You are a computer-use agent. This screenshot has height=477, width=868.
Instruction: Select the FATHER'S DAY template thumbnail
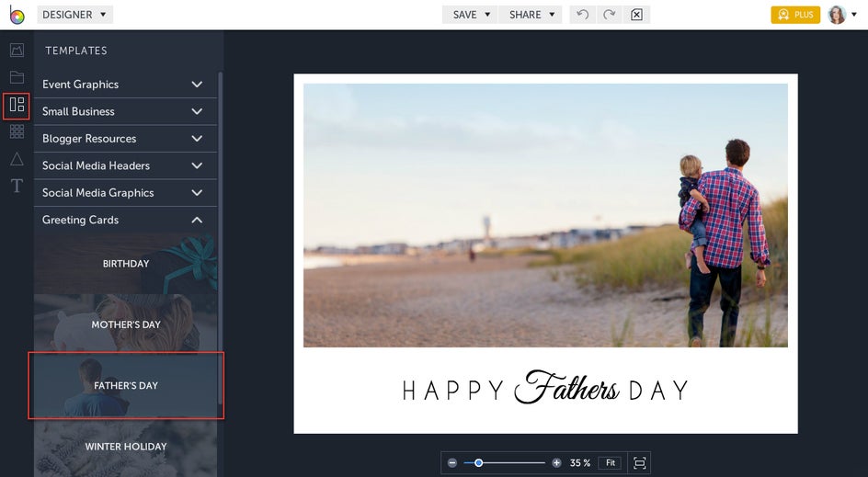tap(126, 385)
